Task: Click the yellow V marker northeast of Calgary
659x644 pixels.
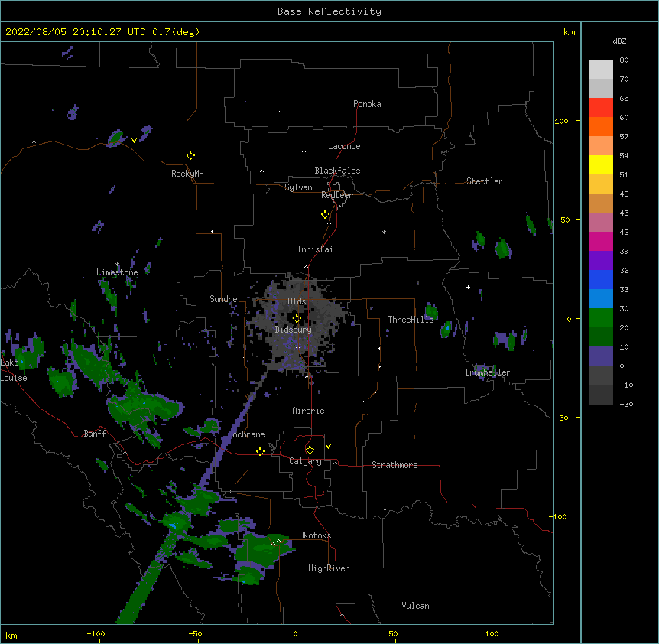Action: pyautogui.click(x=328, y=447)
